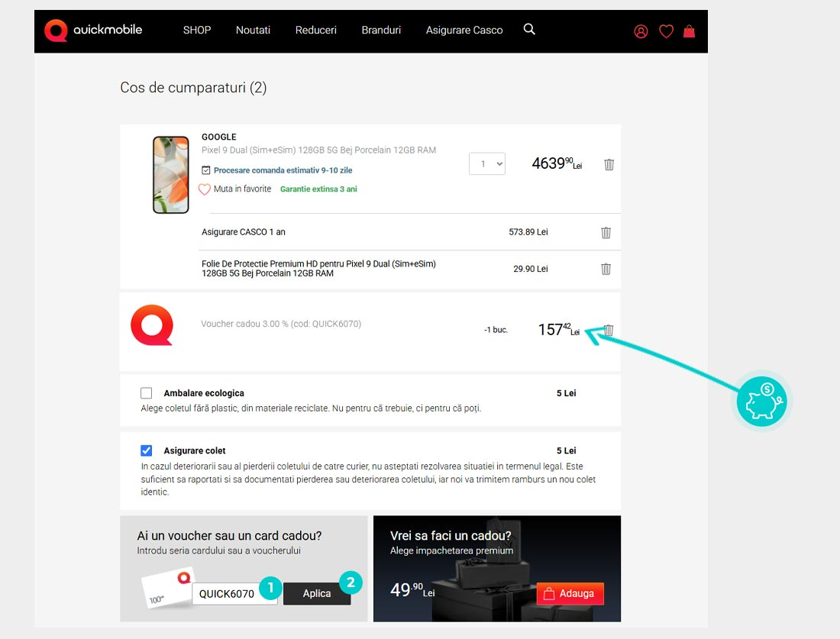840x639 pixels.
Task: Click the Vrei sa faci un cadou heading
Action: click(x=451, y=536)
